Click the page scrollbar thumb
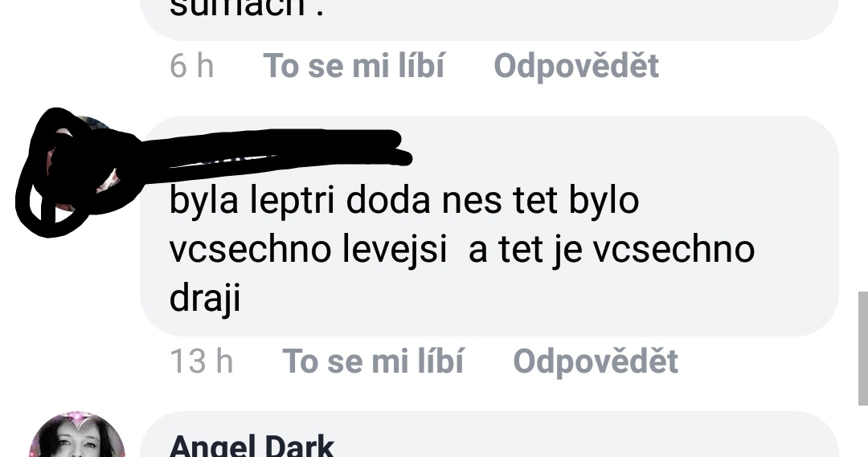This screenshot has width=868, height=457. [x=863, y=349]
